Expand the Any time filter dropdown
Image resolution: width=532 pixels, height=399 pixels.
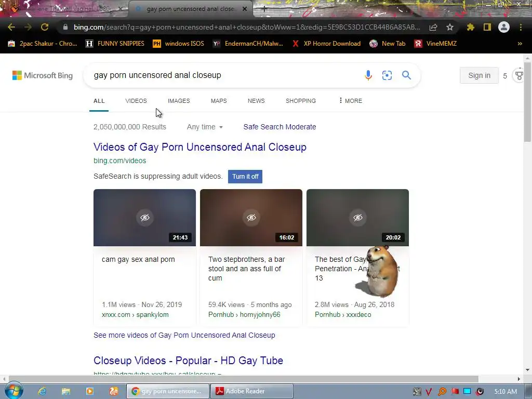pyautogui.click(x=205, y=127)
